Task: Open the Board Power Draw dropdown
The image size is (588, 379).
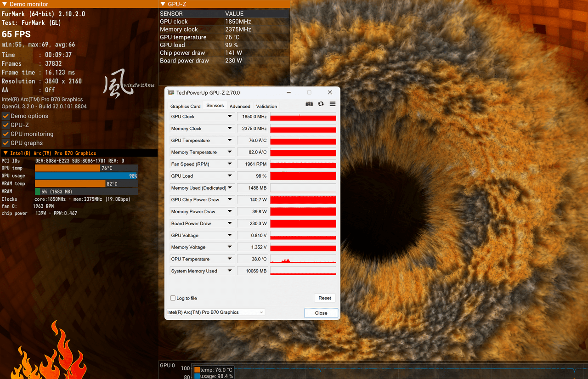Action: 230,224
